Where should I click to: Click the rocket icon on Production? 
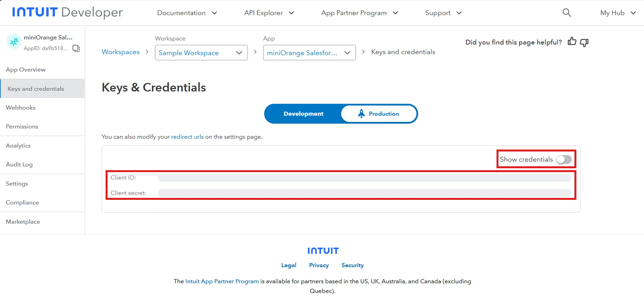click(x=361, y=113)
